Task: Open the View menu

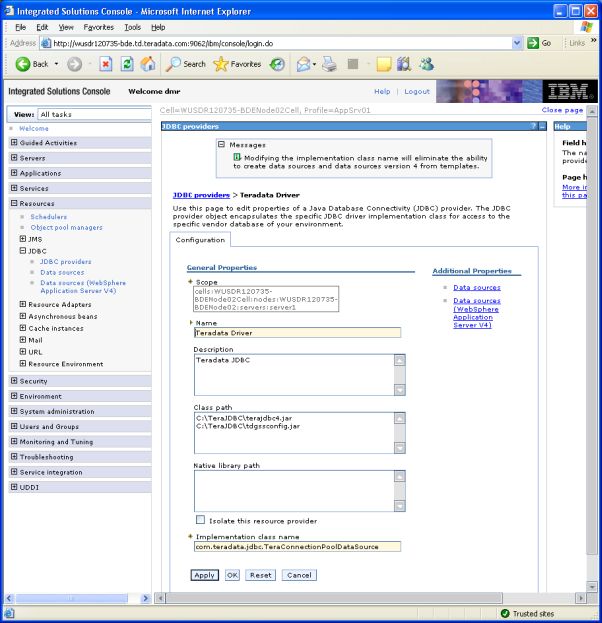Action: (x=66, y=27)
